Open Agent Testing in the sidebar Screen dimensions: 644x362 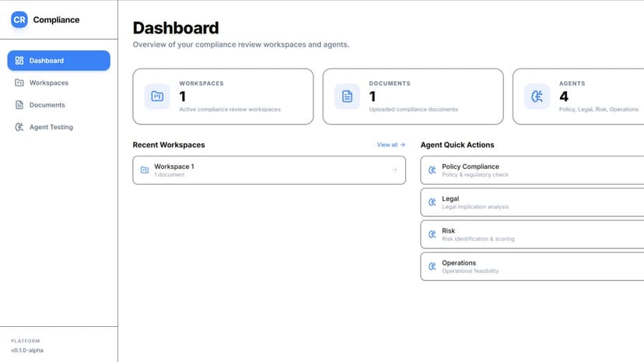59,127
